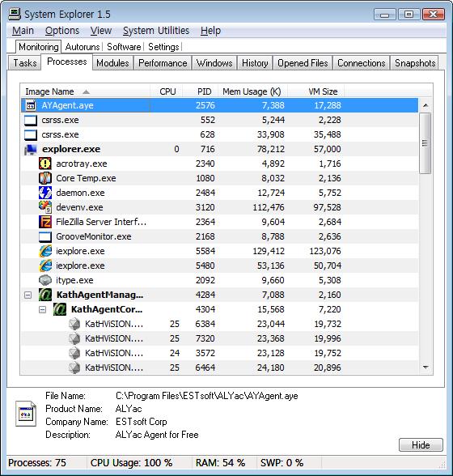The width and height of the screenshot is (453, 476).
Task: Open the History tab
Action: (x=255, y=63)
